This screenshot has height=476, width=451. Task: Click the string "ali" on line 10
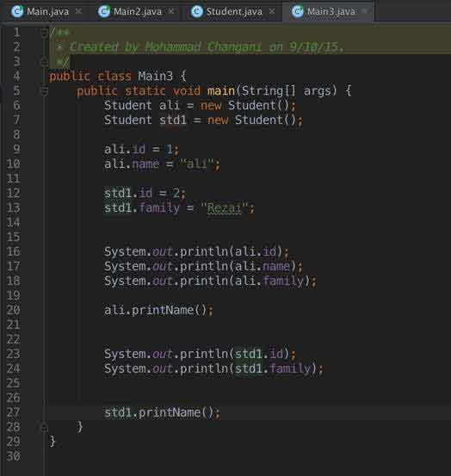coord(196,164)
